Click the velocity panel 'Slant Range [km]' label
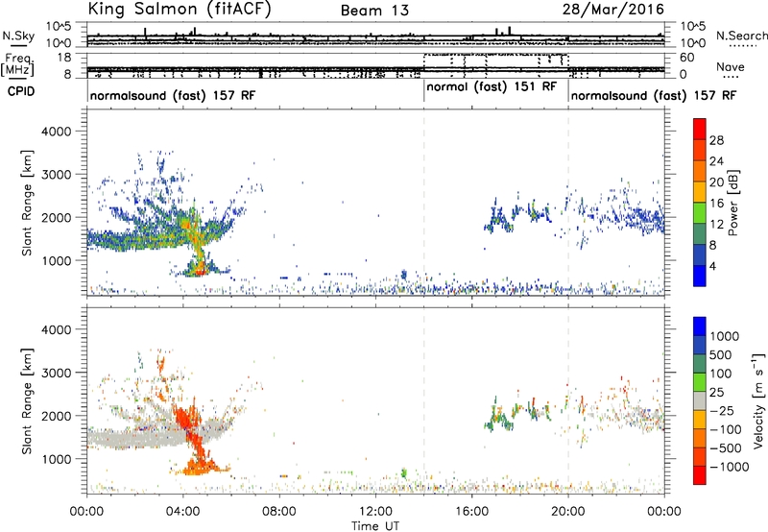Screen dimensions: 768x532 point(27,401)
